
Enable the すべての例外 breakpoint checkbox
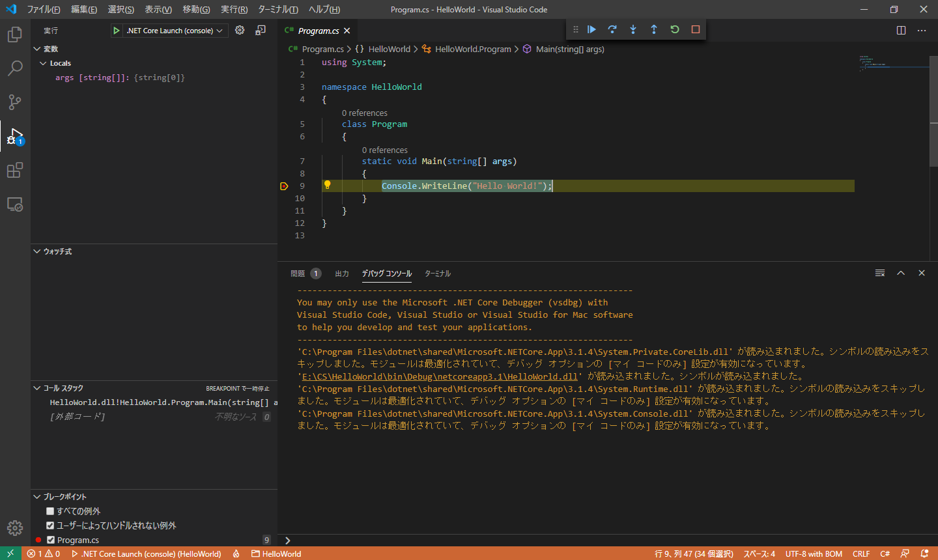coord(50,511)
